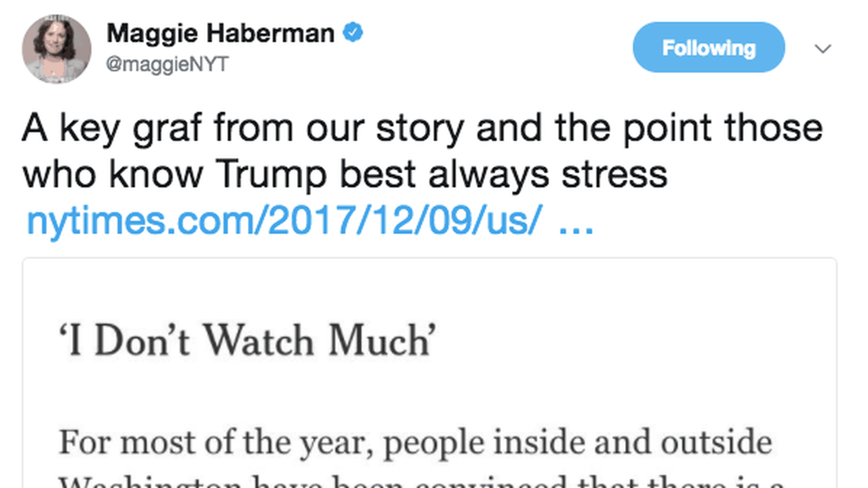
Task: Click the tweet line starting "A key graf"
Action: 422,128
